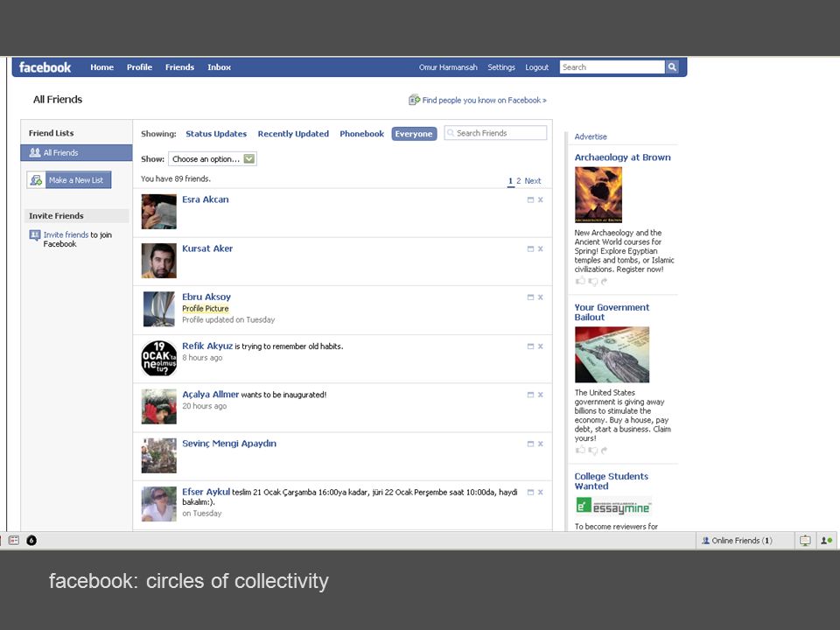Edit lists icon for Ebru Aksoy

pyautogui.click(x=530, y=297)
